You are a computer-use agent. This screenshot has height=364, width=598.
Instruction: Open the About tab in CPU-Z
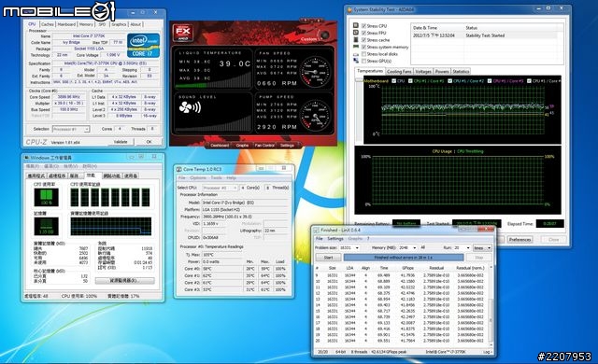(135, 24)
